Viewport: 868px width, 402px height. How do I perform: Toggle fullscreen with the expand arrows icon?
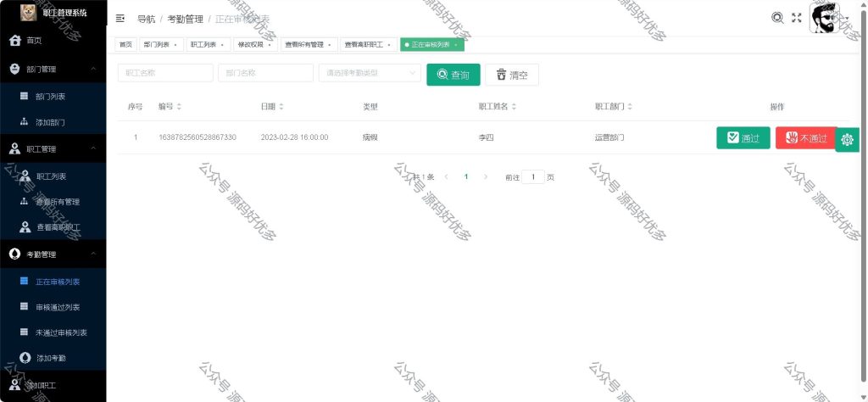(x=797, y=18)
